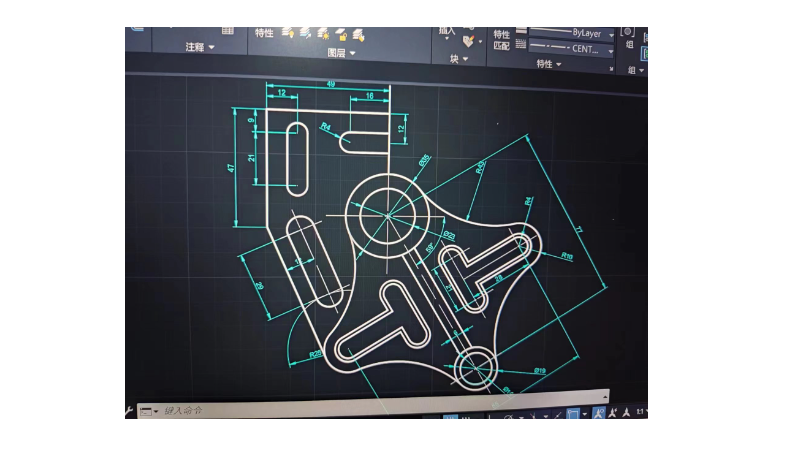Click the Insert block (插入) icon
The image size is (800, 453).
446,32
